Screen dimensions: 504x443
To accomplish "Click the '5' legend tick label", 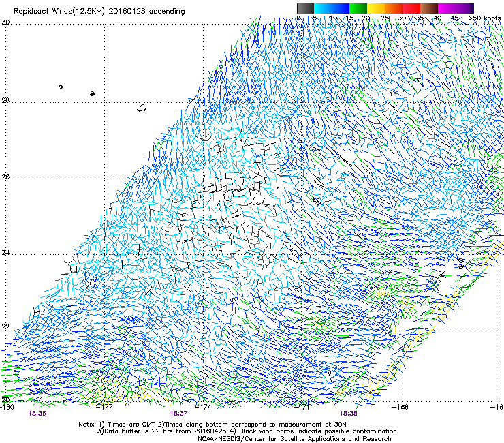I will (315, 18).
